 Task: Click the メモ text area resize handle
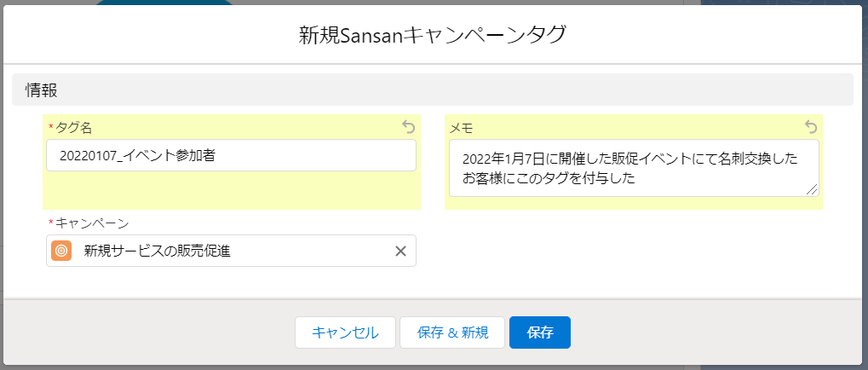pyautogui.click(x=813, y=189)
